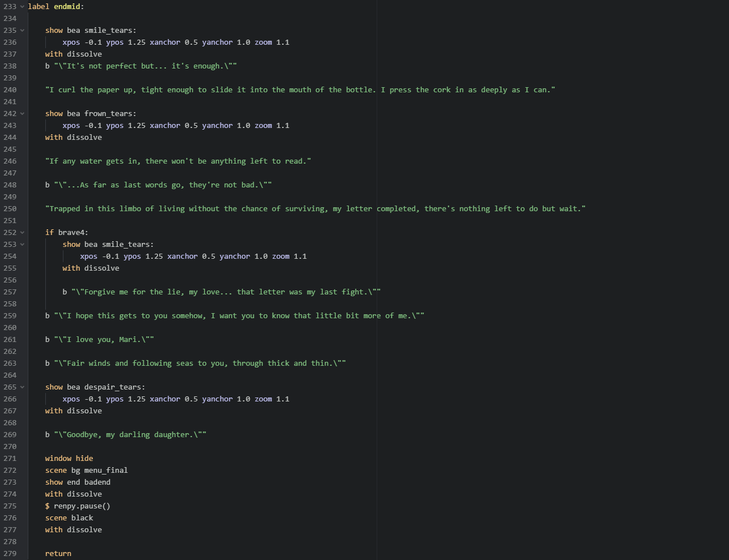
Task: Select line number 279 in the gutter
Action: pyautogui.click(x=10, y=554)
